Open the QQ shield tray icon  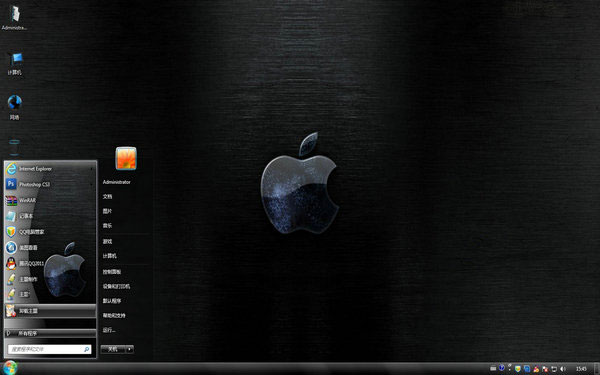[x=518, y=369]
